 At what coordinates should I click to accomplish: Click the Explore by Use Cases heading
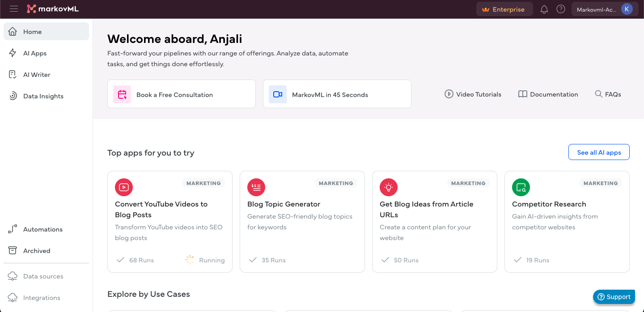pyautogui.click(x=148, y=294)
